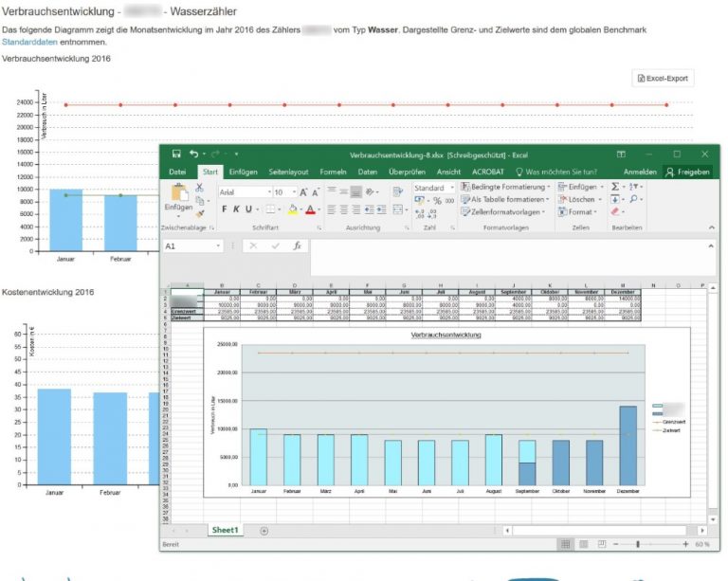Apply red font color A
Screen dimensions: 728x581
[311, 209]
